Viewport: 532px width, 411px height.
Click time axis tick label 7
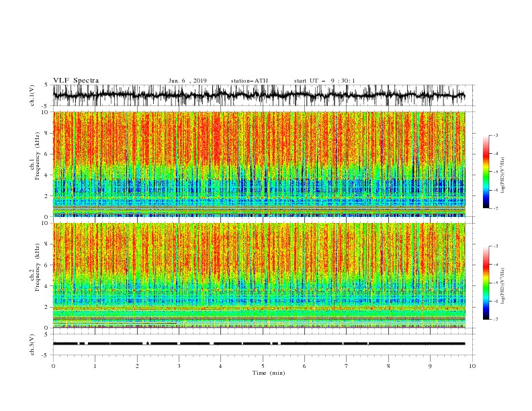[346, 366]
